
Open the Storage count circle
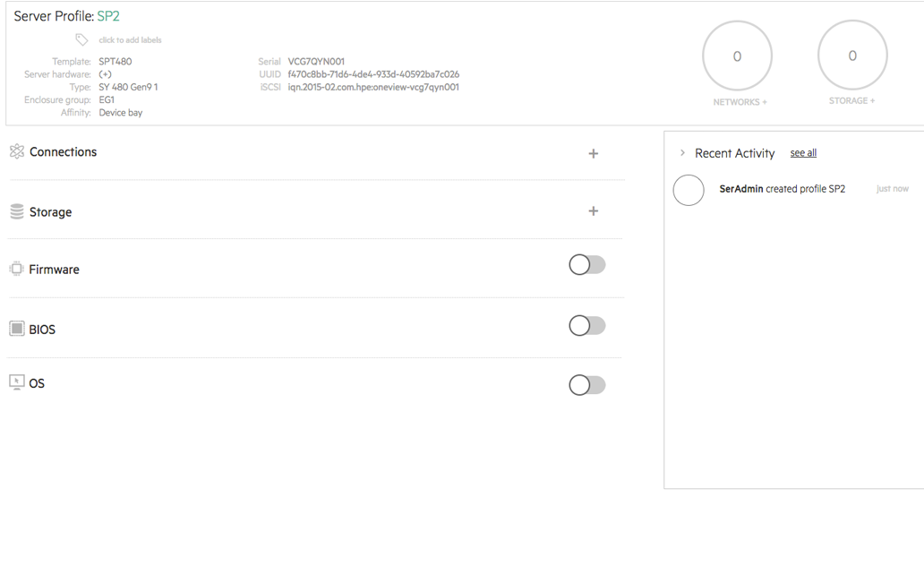852,56
